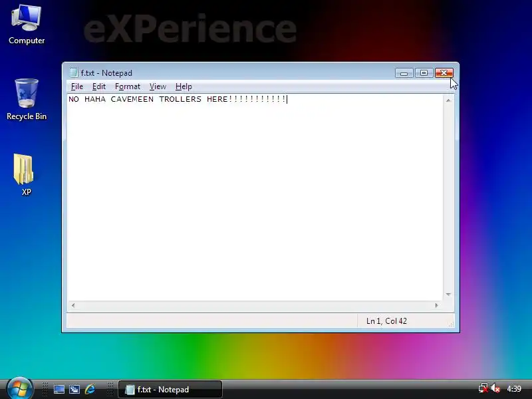Close the f.txt Notepad window
This screenshot has height=399, width=532.
click(444, 73)
